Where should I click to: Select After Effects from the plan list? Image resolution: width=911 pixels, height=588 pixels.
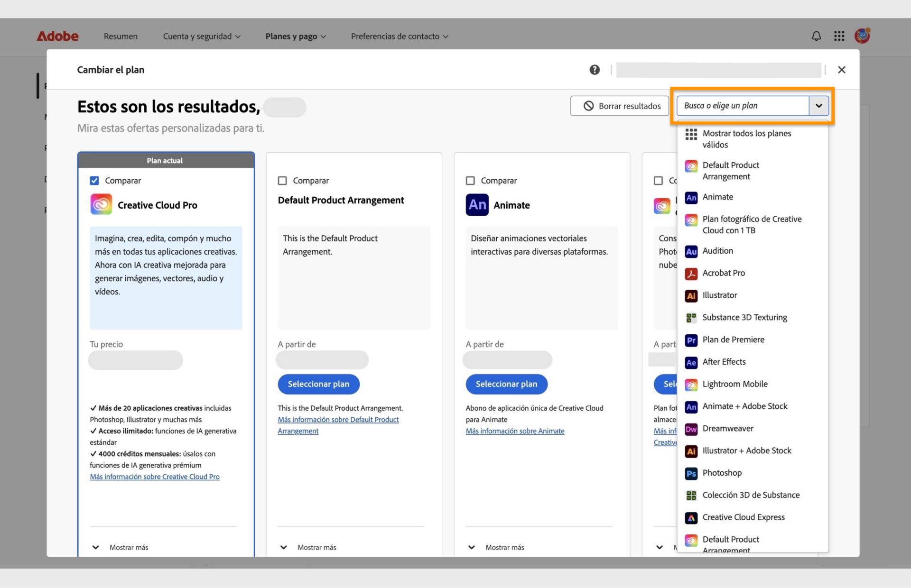(724, 362)
